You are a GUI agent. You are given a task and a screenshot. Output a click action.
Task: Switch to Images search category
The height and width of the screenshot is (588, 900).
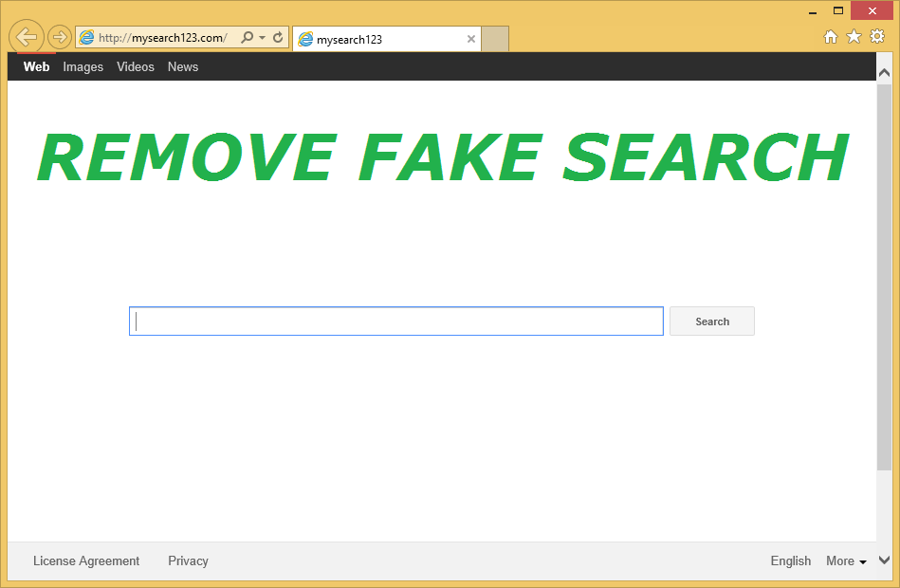click(83, 67)
